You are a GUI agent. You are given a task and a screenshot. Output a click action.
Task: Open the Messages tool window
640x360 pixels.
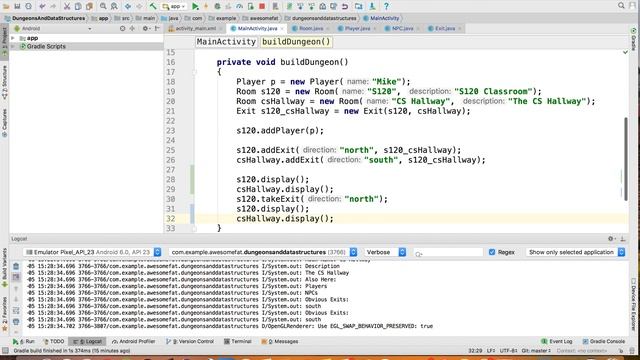click(x=280, y=342)
